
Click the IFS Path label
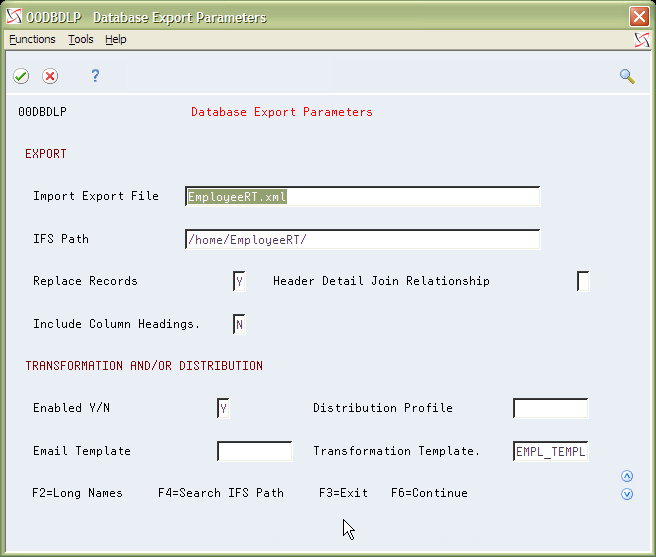click(x=61, y=239)
